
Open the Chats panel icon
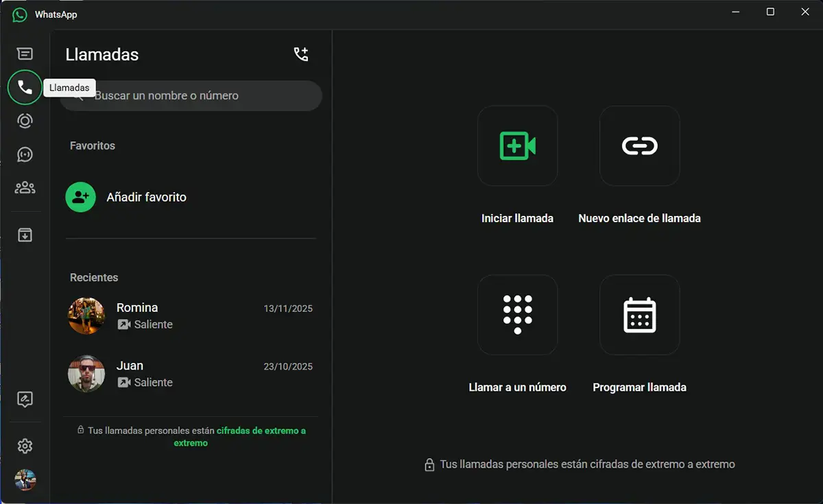coord(25,53)
